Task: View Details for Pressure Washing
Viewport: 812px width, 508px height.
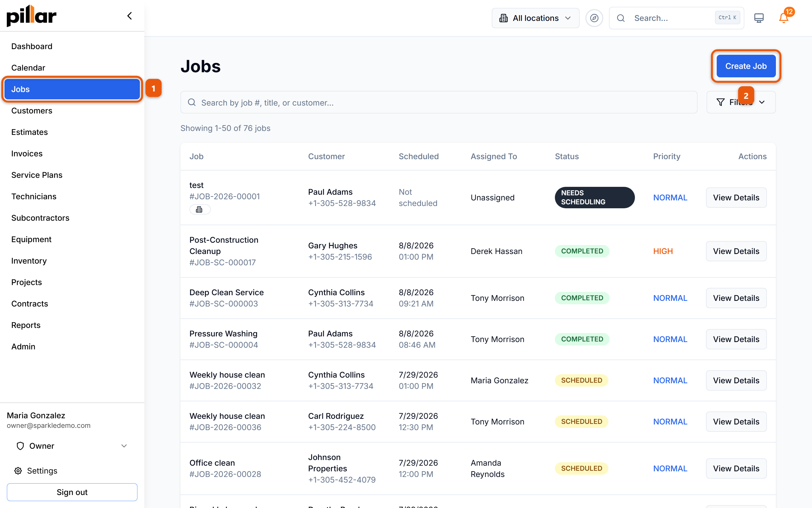Action: 736,339
